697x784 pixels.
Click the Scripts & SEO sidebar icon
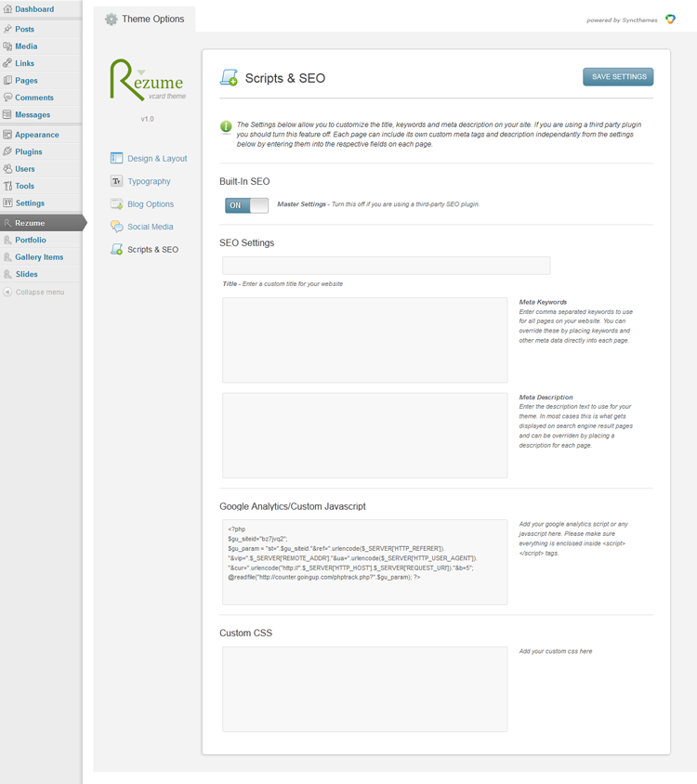[x=116, y=249]
